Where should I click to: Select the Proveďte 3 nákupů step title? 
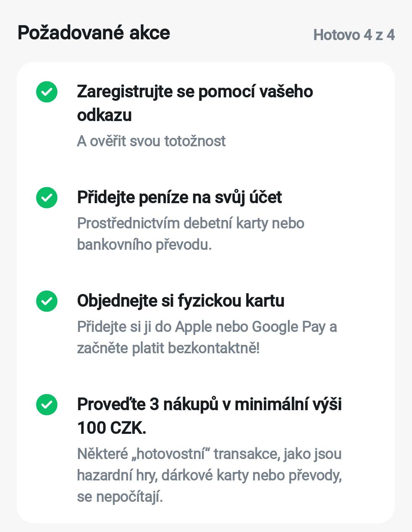pos(209,404)
